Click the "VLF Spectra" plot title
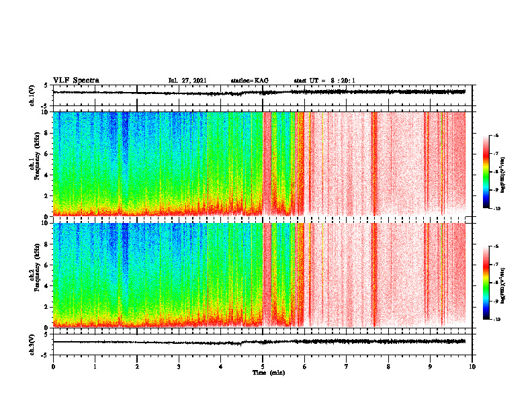The image size is (532, 411). click(76, 81)
